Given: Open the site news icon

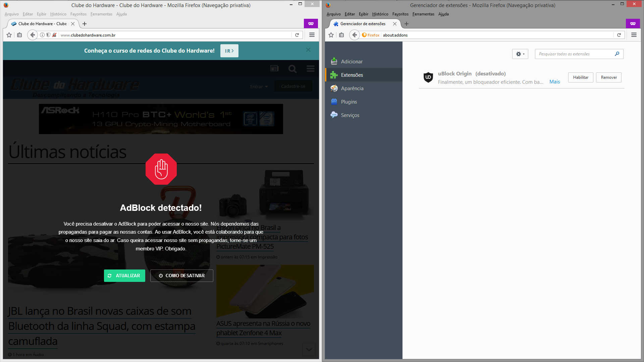Looking at the screenshot, I should click(274, 68).
